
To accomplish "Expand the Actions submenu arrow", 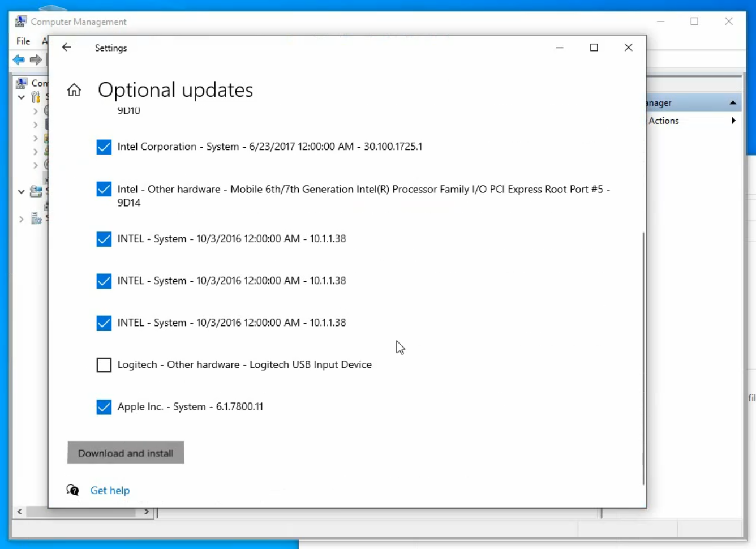I will 733,121.
